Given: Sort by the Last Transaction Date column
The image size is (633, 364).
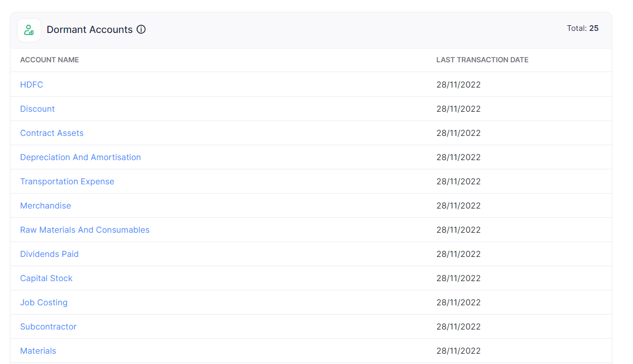Looking at the screenshot, I should pyautogui.click(x=482, y=60).
